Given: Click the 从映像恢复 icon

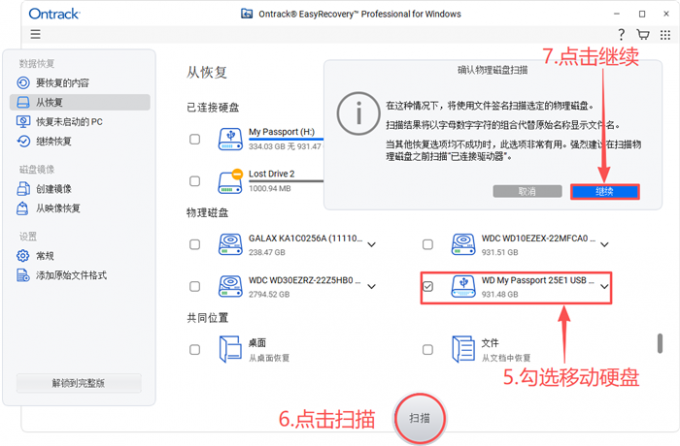Looking at the screenshot, I should (x=23, y=208).
